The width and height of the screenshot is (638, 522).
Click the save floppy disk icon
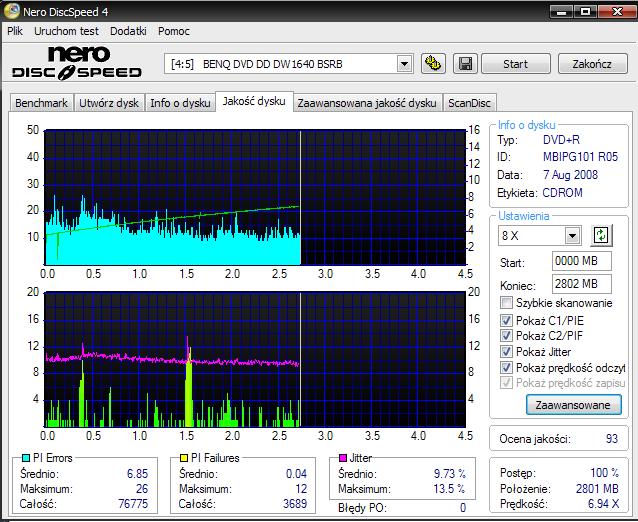click(x=465, y=64)
